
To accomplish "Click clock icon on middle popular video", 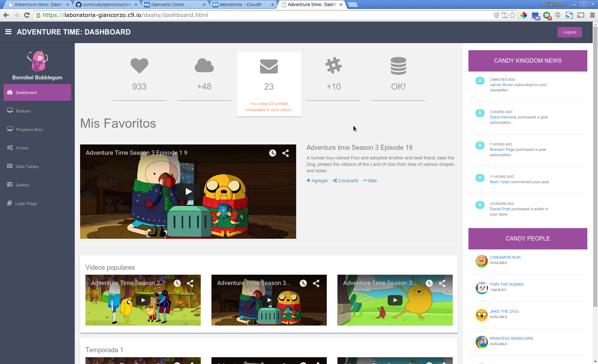I will pyautogui.click(x=303, y=283).
